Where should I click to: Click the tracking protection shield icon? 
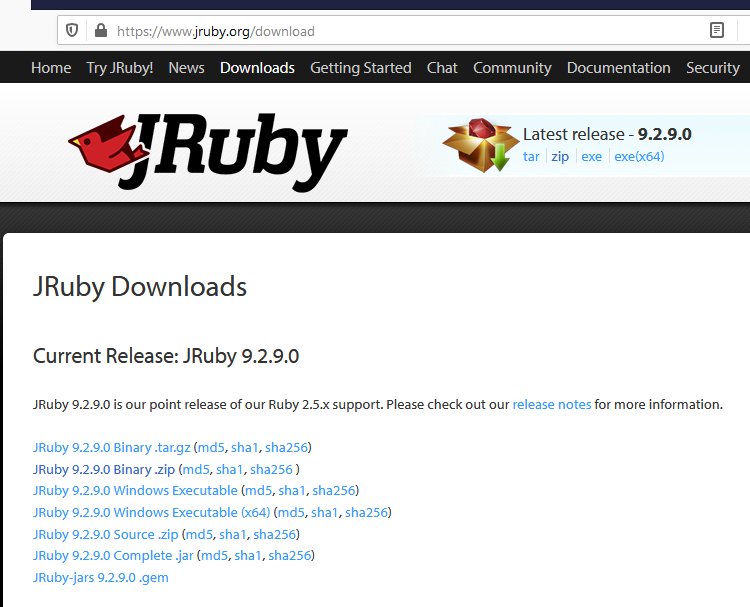pos(72,31)
